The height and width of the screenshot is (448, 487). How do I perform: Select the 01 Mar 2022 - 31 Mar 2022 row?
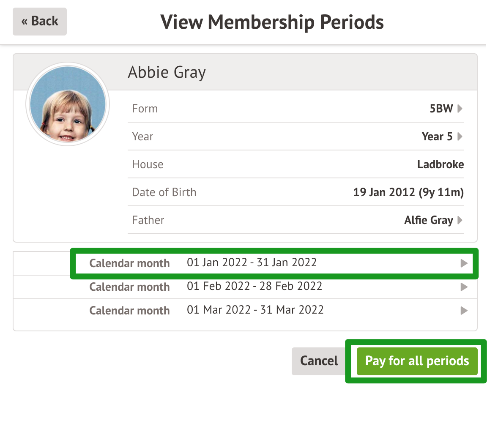coord(245,311)
